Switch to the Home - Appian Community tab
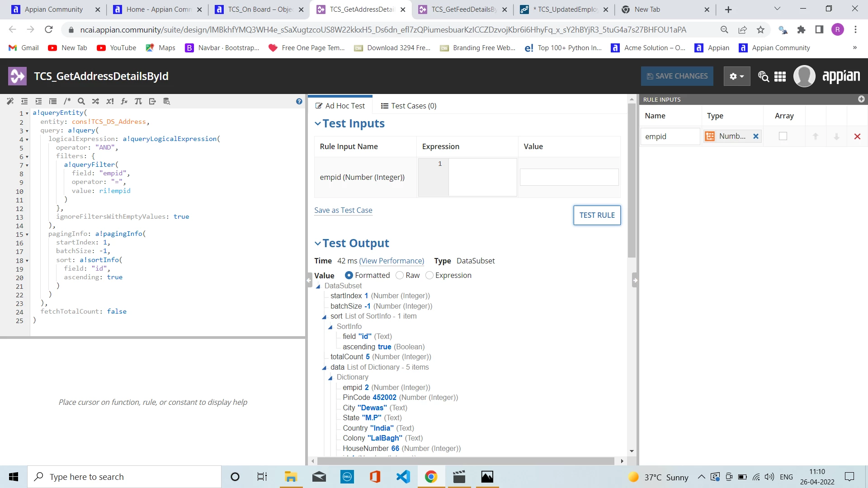This screenshot has height=488, width=868. coord(158,9)
